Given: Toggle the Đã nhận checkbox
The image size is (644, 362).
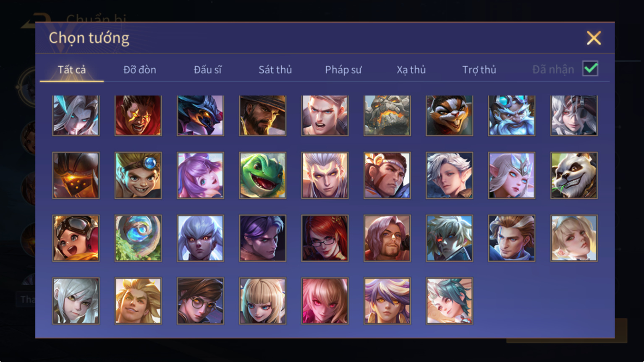Looking at the screenshot, I should (x=590, y=68).
